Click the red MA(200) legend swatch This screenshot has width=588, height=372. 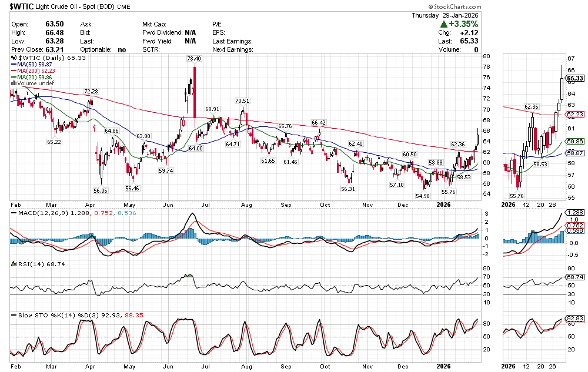tap(13, 71)
